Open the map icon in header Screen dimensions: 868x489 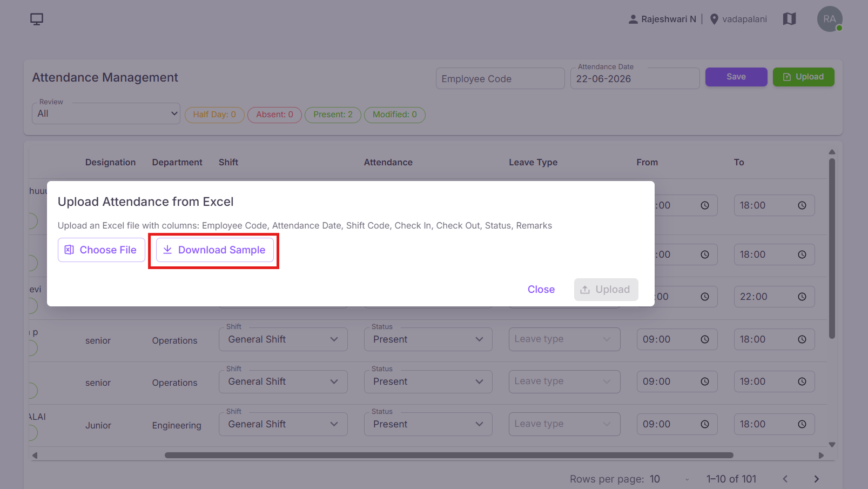pyautogui.click(x=789, y=19)
